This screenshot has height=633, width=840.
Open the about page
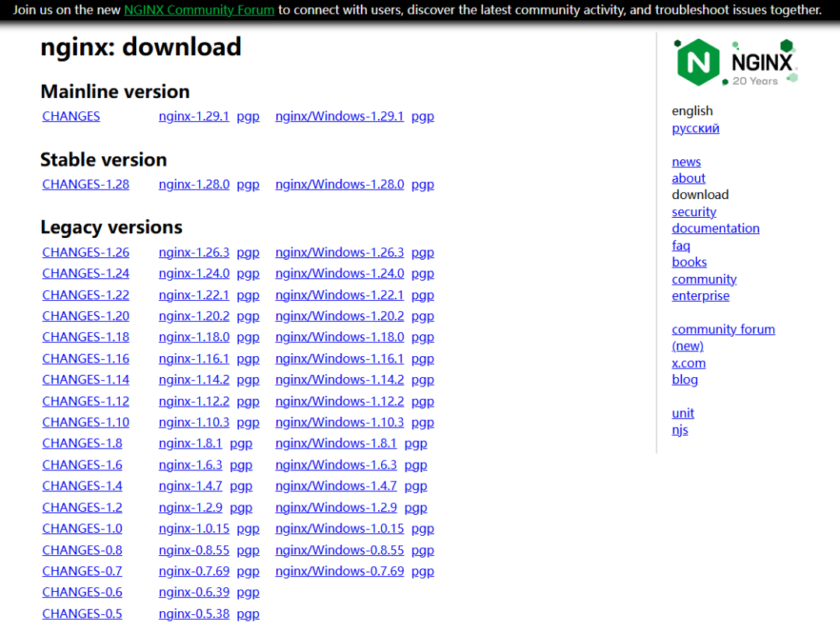click(x=688, y=177)
